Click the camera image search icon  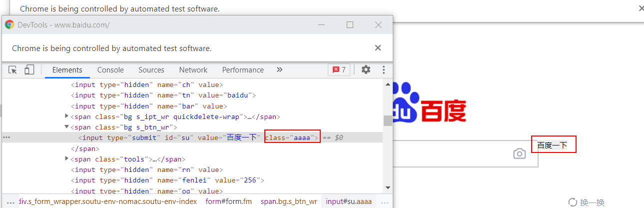pos(520,153)
